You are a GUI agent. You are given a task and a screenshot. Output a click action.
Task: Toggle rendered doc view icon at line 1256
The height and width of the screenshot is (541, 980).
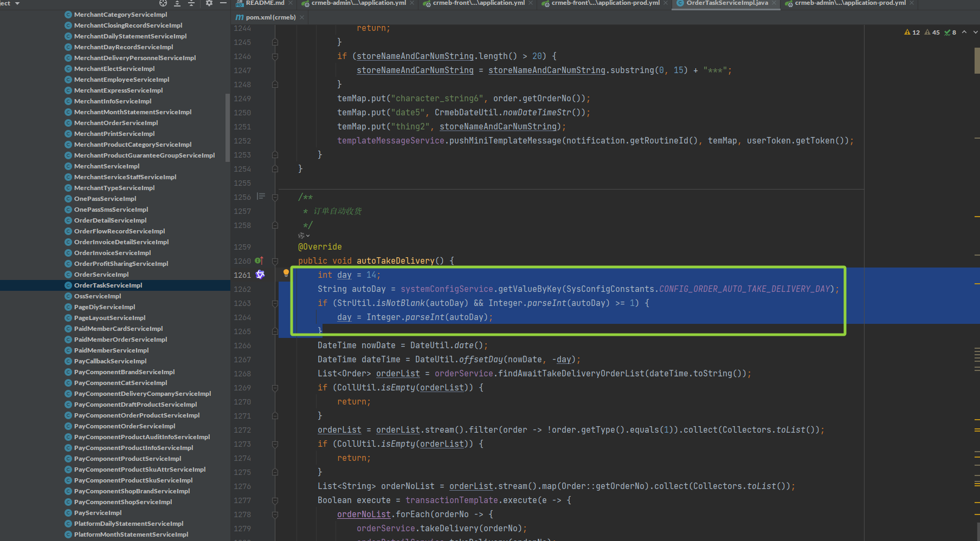tap(261, 197)
